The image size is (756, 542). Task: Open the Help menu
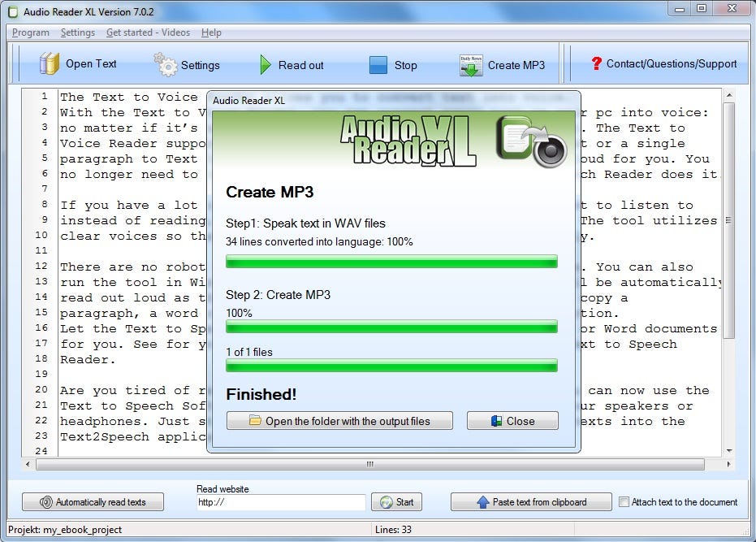pyautogui.click(x=211, y=33)
